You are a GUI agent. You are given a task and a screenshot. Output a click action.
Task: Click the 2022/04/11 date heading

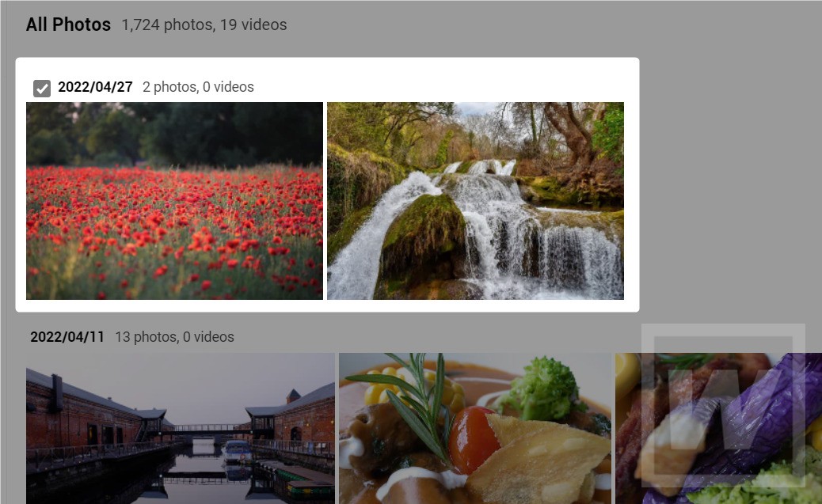click(x=67, y=337)
